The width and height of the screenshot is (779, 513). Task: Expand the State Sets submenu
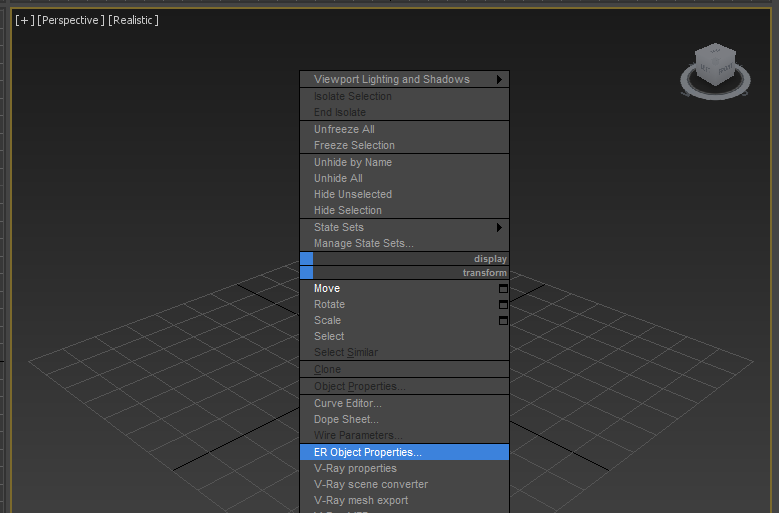click(x=404, y=227)
